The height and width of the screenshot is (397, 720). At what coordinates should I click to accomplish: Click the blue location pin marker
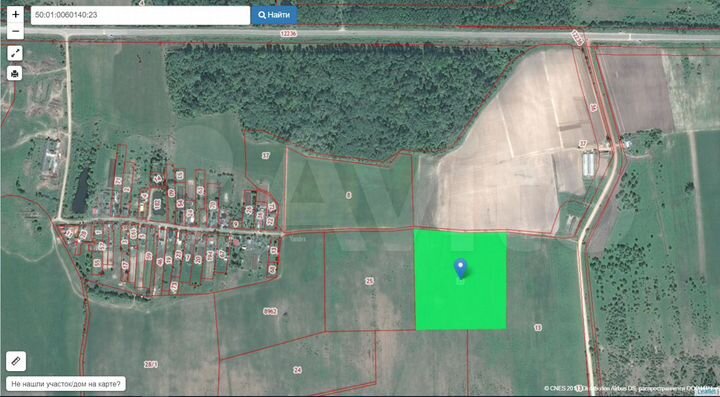point(461,268)
